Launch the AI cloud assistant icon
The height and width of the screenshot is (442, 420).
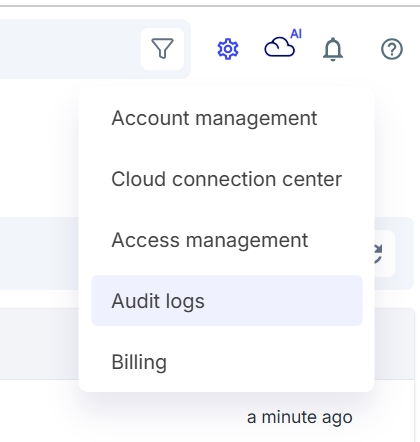280,47
